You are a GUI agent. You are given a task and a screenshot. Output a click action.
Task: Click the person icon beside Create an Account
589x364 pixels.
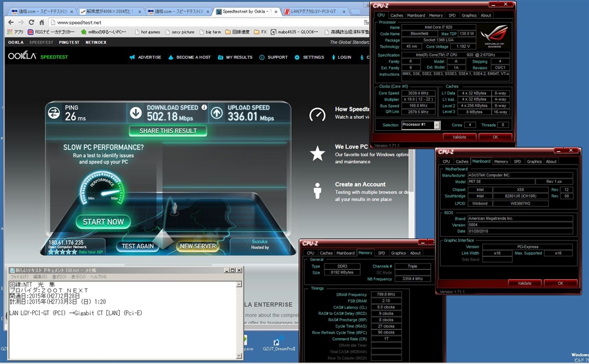tap(318, 190)
